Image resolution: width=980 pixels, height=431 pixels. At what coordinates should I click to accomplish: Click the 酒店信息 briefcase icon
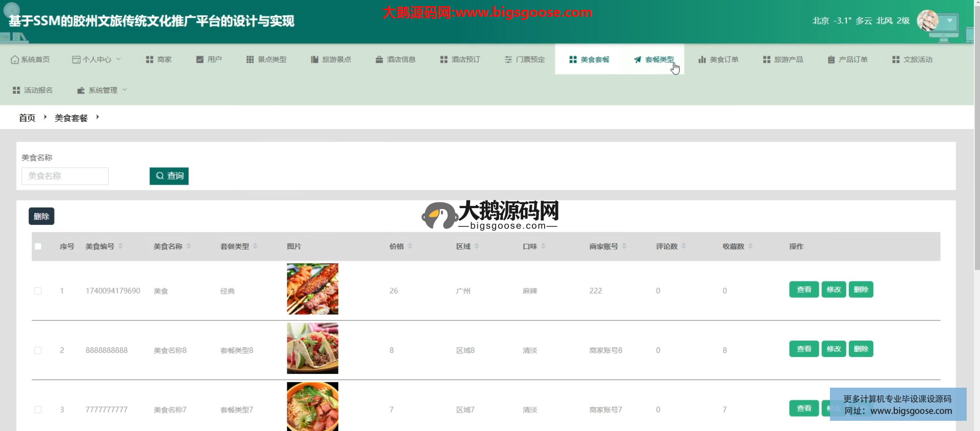pos(379,60)
